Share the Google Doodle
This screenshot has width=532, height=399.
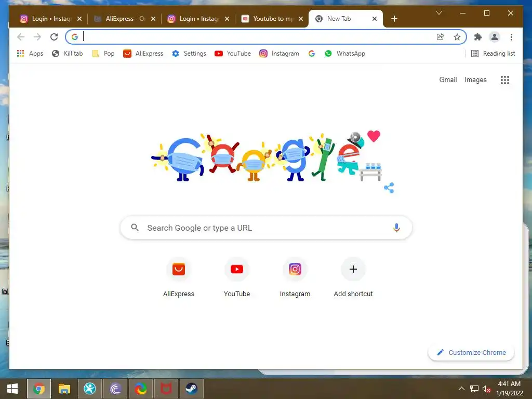click(389, 188)
